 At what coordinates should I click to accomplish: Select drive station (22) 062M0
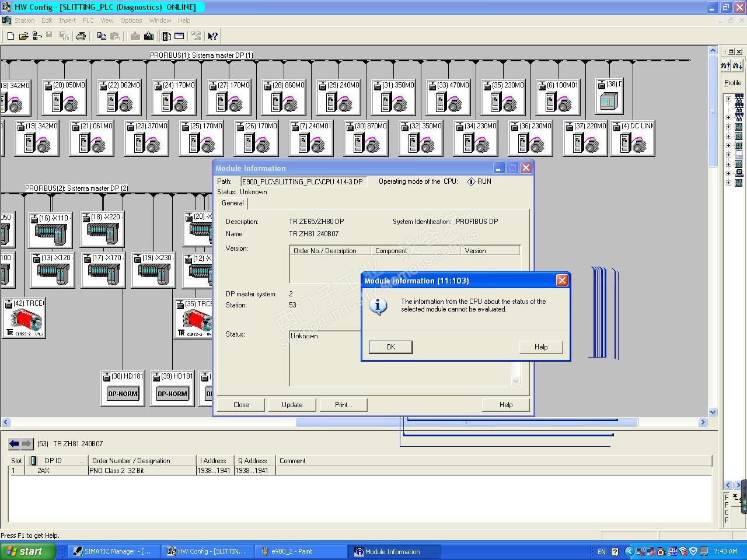click(x=119, y=97)
